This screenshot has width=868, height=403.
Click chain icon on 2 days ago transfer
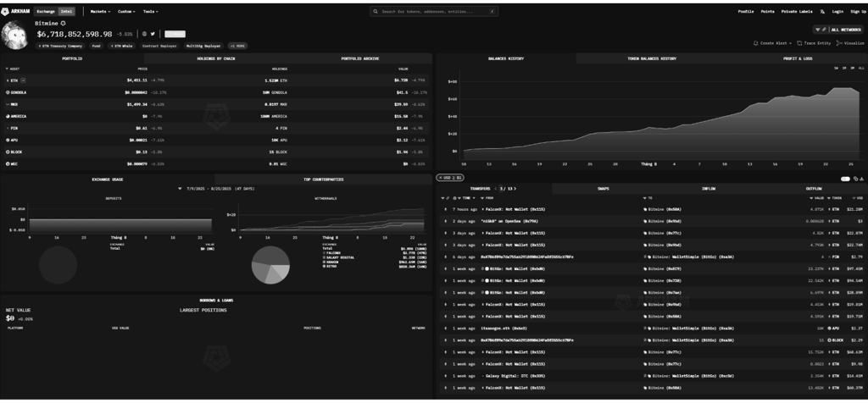point(445,221)
